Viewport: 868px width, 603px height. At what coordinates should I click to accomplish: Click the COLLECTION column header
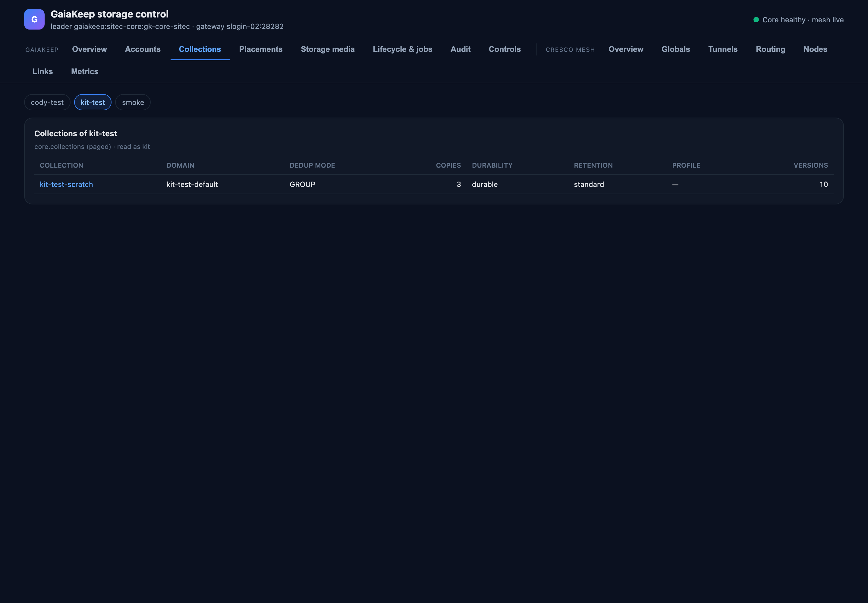pyautogui.click(x=61, y=166)
